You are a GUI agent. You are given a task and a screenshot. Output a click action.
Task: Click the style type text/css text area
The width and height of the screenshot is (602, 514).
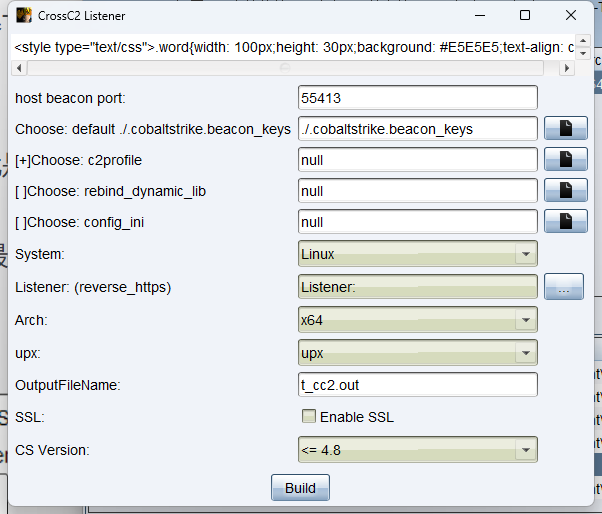point(294,47)
